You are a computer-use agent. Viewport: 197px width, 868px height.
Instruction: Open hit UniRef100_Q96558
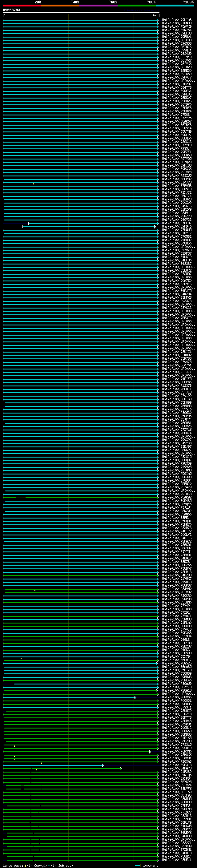coord(177,43)
